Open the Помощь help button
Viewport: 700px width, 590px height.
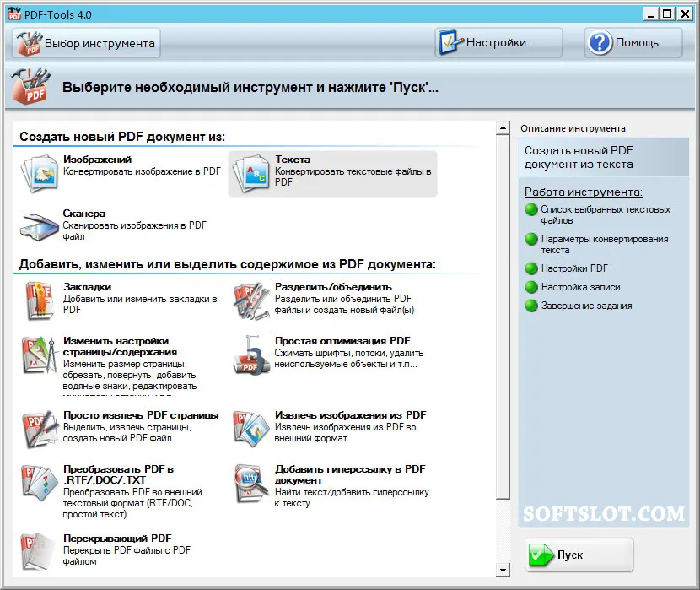pos(633,43)
